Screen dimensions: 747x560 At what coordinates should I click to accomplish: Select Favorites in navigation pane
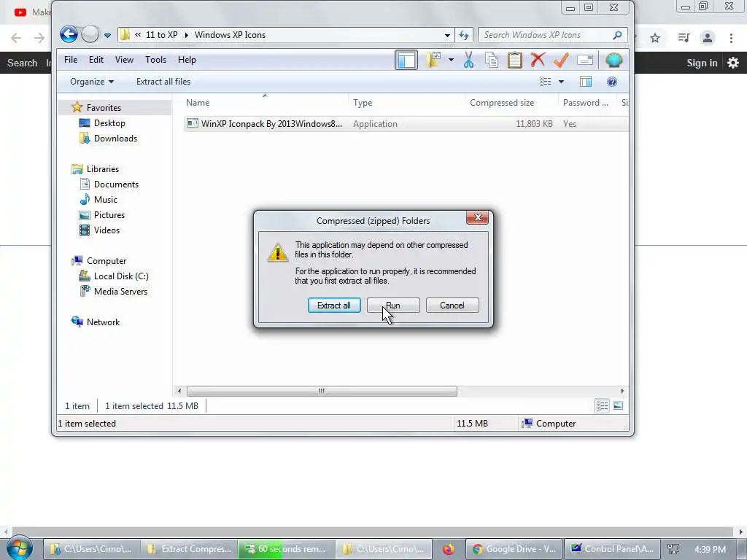104,108
